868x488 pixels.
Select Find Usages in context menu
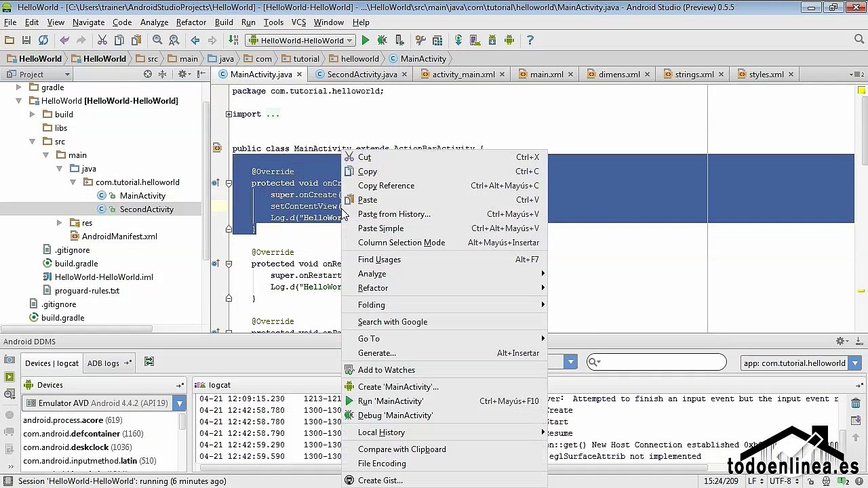coord(379,260)
